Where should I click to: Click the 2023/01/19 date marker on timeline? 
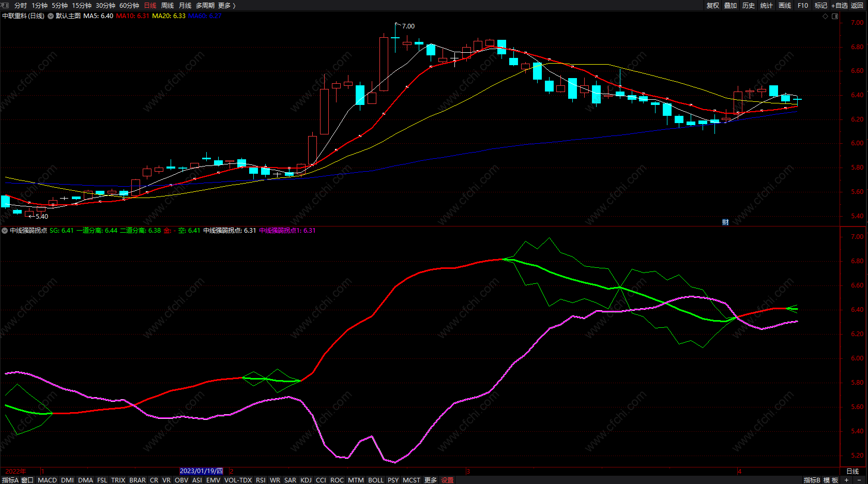click(x=201, y=471)
